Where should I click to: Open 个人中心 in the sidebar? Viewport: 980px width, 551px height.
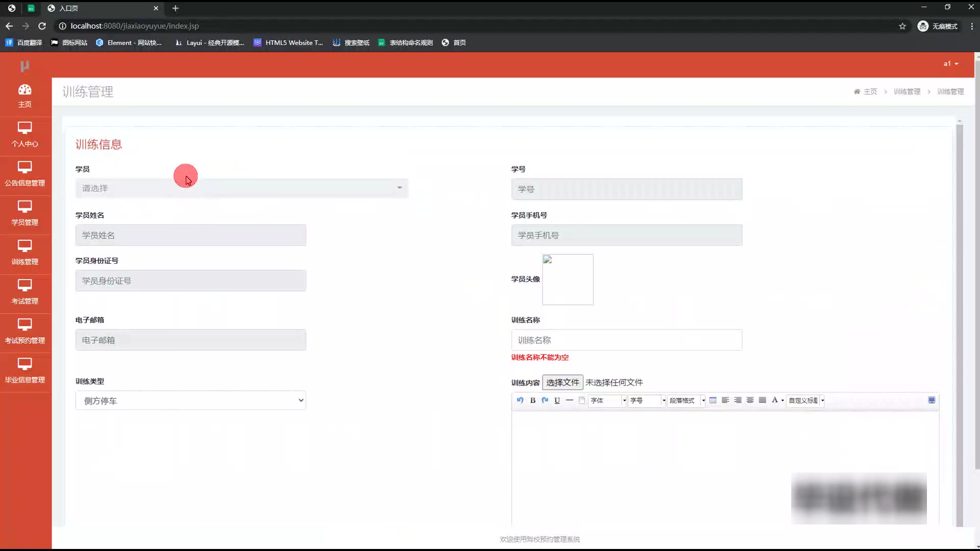click(x=25, y=135)
